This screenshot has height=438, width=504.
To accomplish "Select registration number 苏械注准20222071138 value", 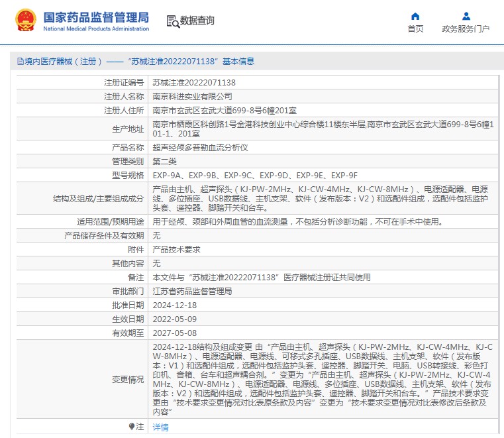I will [194, 83].
